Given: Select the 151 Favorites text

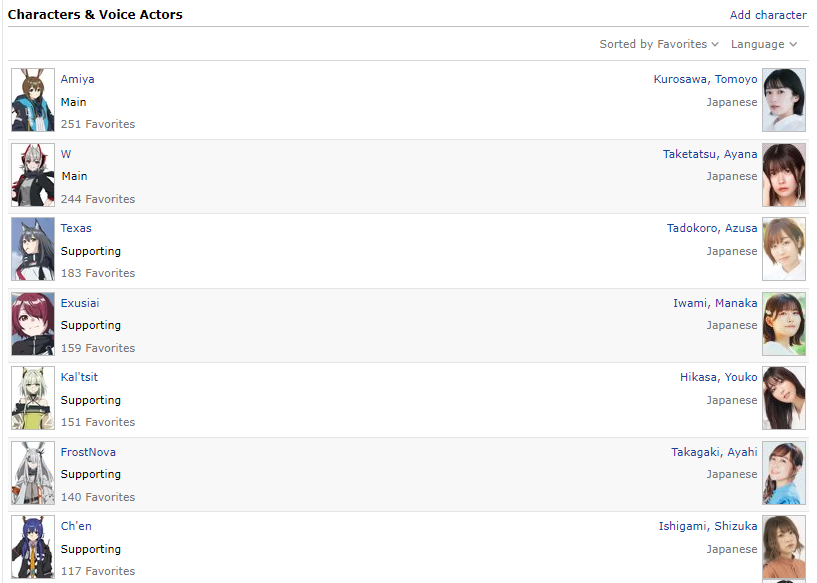Looking at the screenshot, I should point(98,422).
